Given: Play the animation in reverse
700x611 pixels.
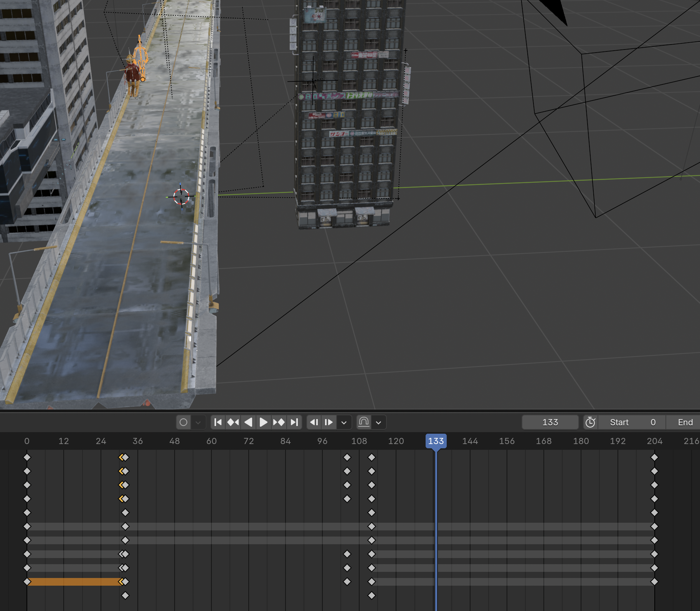Looking at the screenshot, I should tap(248, 422).
